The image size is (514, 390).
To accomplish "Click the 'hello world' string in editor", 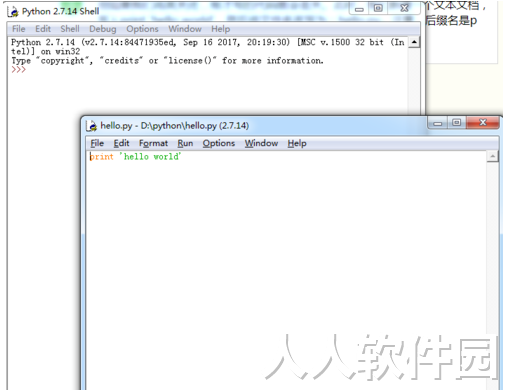I will (x=150, y=156).
